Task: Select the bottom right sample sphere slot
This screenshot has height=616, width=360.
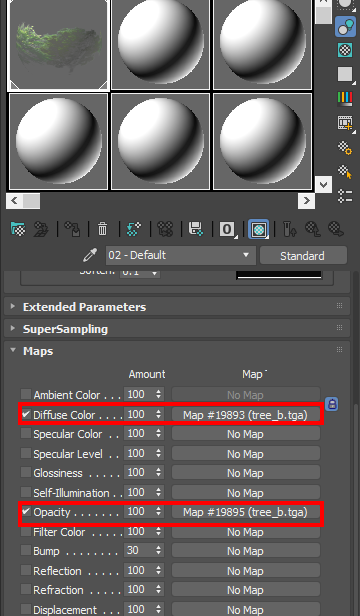Action: click(x=263, y=141)
